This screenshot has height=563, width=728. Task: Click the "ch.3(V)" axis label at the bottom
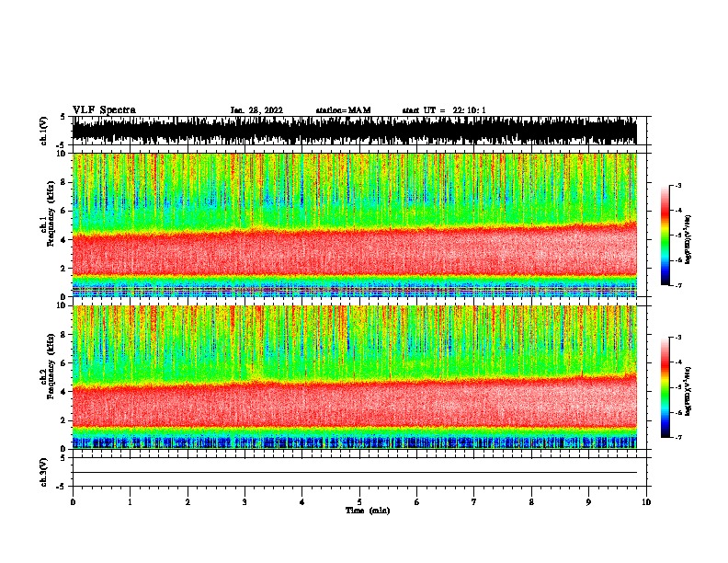pos(44,472)
